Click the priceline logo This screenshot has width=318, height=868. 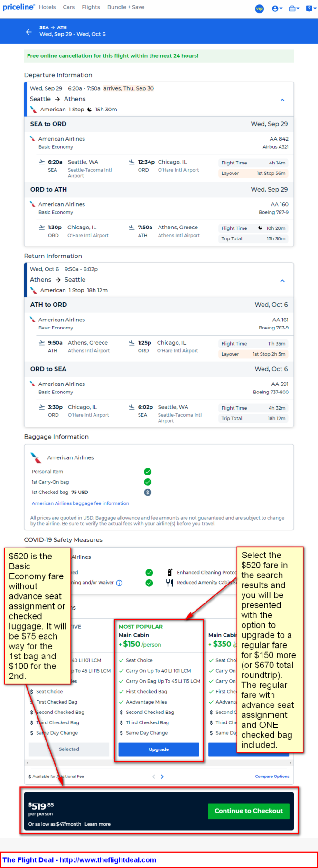pyautogui.click(x=19, y=7)
